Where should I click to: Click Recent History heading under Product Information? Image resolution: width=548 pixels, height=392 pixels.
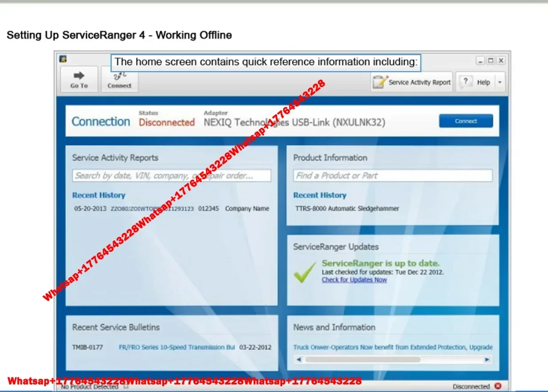coord(320,195)
